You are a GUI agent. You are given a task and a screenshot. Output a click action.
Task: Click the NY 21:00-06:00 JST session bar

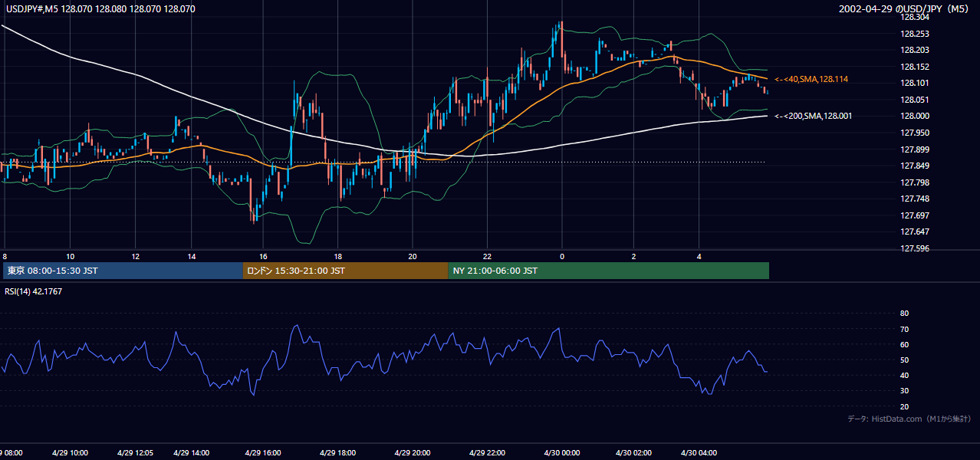click(x=608, y=271)
